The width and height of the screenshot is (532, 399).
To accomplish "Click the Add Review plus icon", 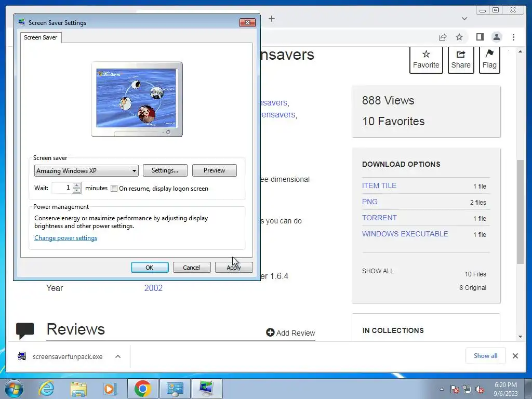I will [x=270, y=332].
